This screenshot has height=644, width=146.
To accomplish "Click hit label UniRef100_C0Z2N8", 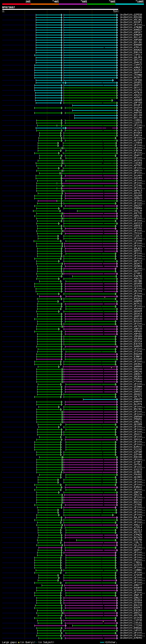I will pyautogui.click(x=131, y=128).
